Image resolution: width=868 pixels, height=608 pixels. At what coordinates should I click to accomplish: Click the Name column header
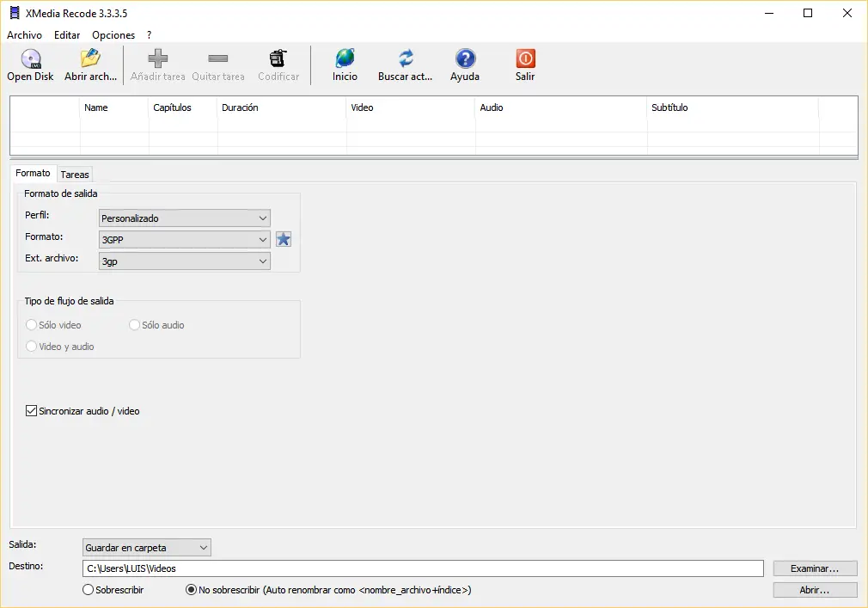pos(114,107)
